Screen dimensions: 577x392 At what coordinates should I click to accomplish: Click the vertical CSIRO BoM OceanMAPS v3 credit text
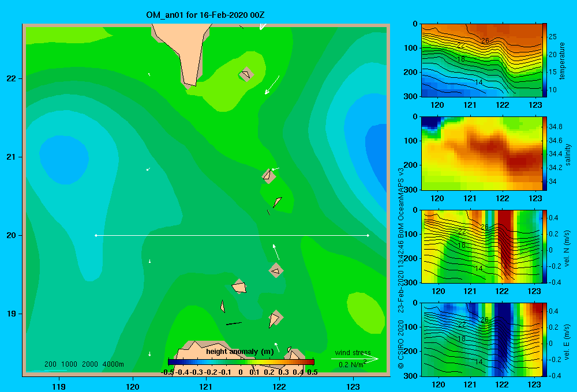[401, 267]
